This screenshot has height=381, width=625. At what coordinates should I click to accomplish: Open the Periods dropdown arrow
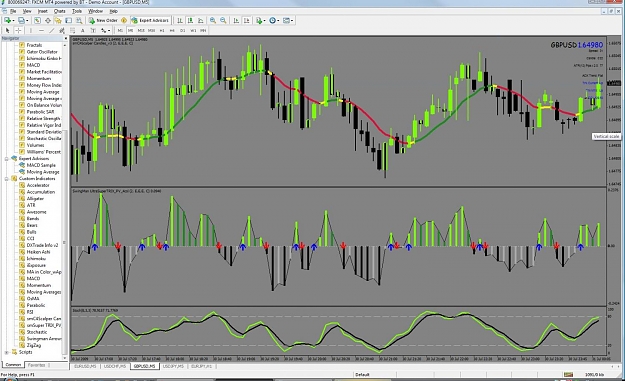[278, 20]
